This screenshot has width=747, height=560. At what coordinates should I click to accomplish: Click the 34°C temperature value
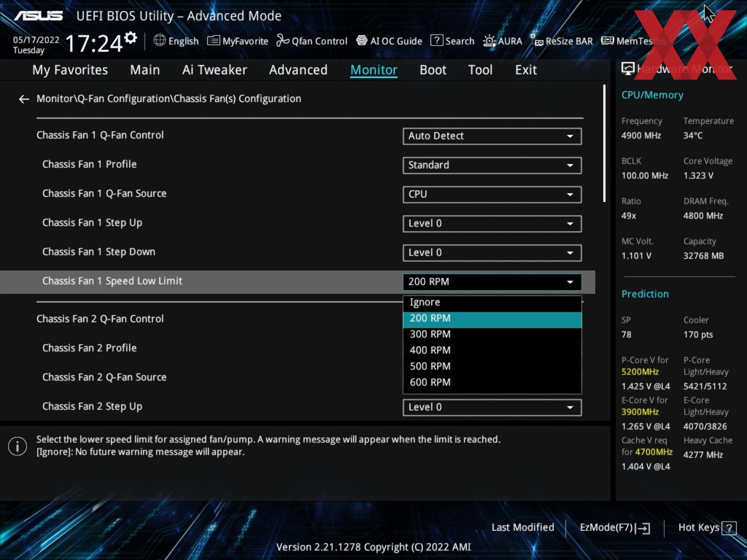(x=693, y=136)
